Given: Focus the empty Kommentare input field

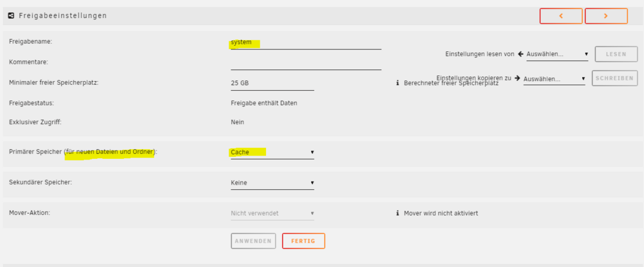Looking at the screenshot, I should [306, 63].
